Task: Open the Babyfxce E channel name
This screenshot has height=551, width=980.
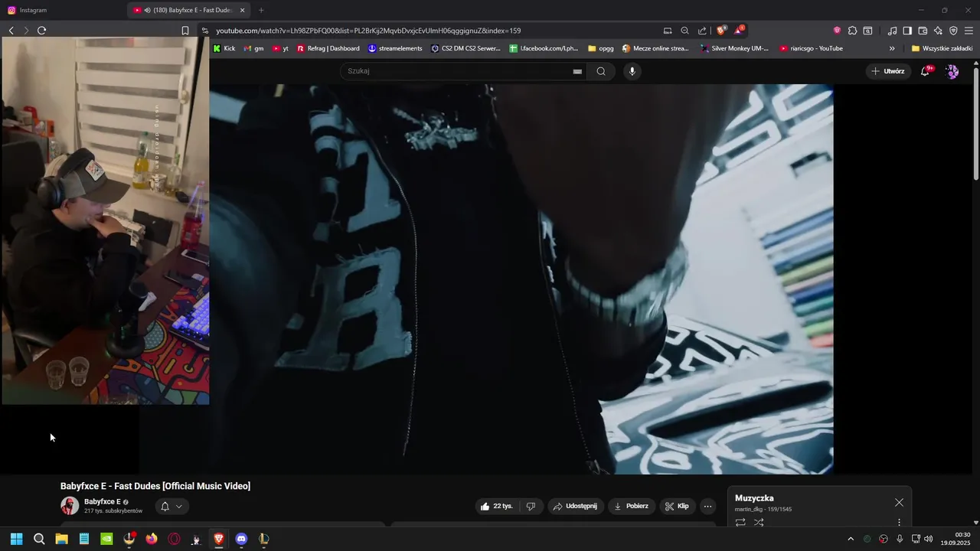Action: coord(102,502)
